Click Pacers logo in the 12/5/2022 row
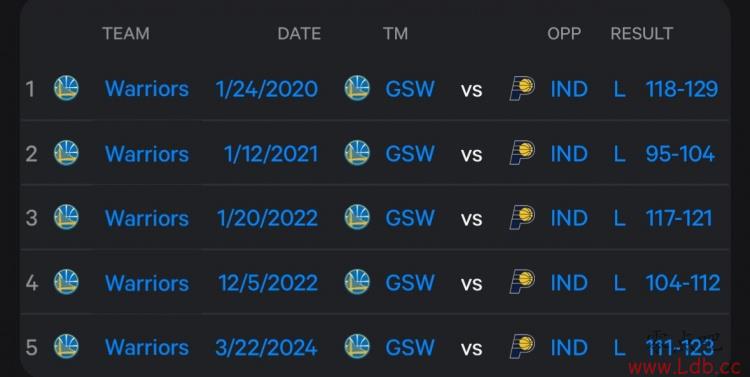The image size is (750, 377). pyautogui.click(x=522, y=282)
